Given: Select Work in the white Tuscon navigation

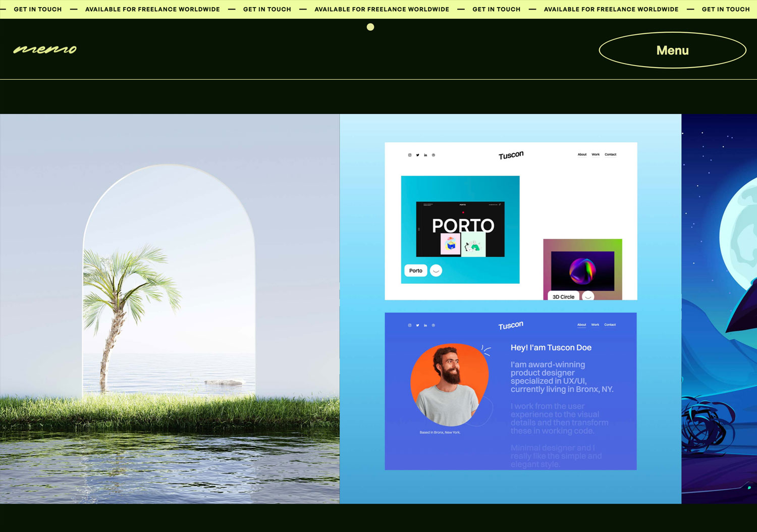Looking at the screenshot, I should tap(595, 154).
